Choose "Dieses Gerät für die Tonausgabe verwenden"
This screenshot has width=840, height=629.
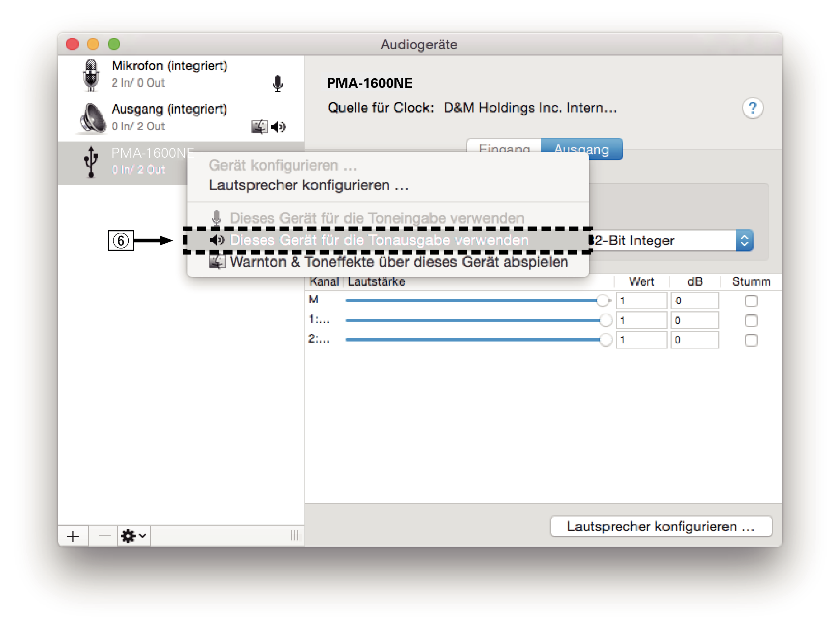(379, 240)
